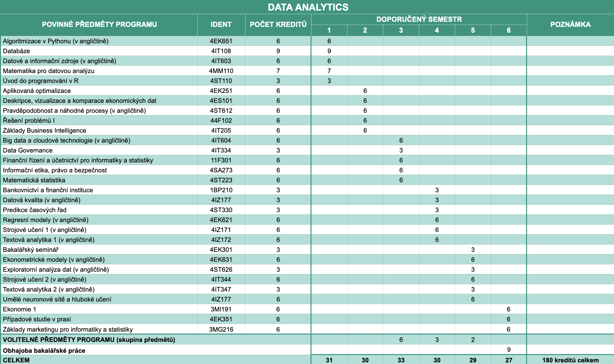The width and height of the screenshot is (614, 364).
Task: Select the Predikce časových řad cell
Action: click(35, 210)
